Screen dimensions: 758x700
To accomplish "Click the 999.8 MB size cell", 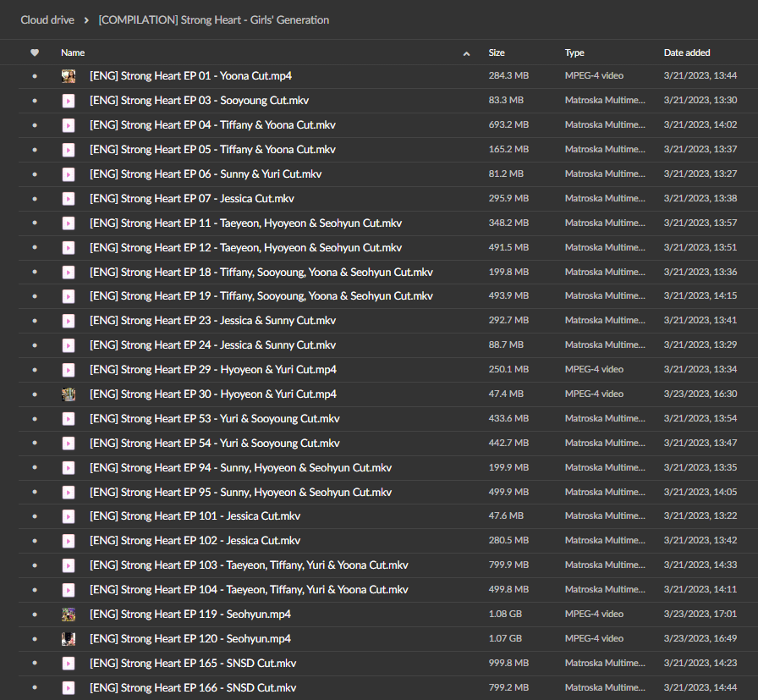I will coord(508,663).
